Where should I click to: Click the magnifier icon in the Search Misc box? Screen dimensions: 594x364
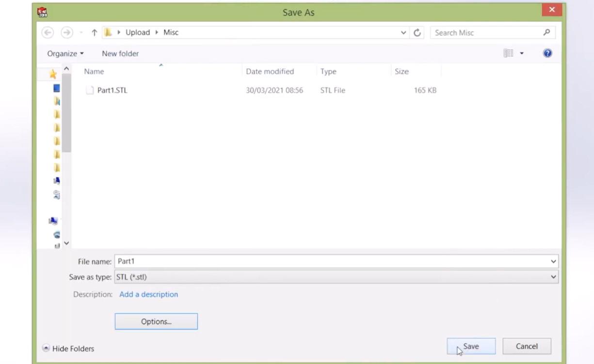(x=546, y=32)
